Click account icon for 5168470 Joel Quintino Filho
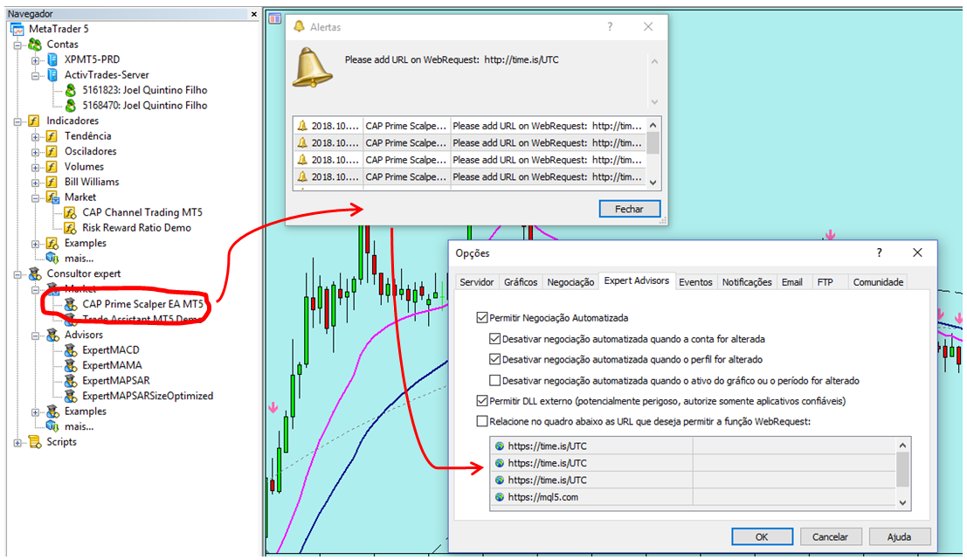This screenshot has height=560, width=967. 71,106
